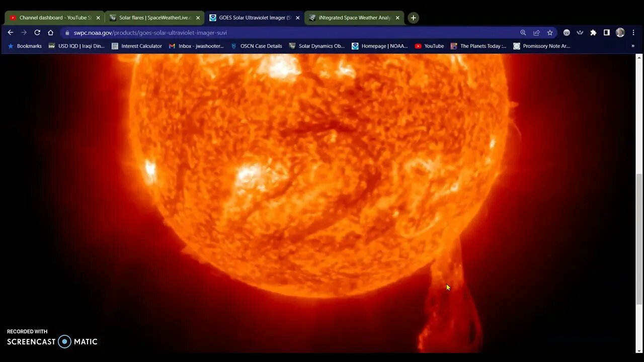Screen dimensions: 644x362
Task: Open the Bookmarks folder
Action: point(25,46)
